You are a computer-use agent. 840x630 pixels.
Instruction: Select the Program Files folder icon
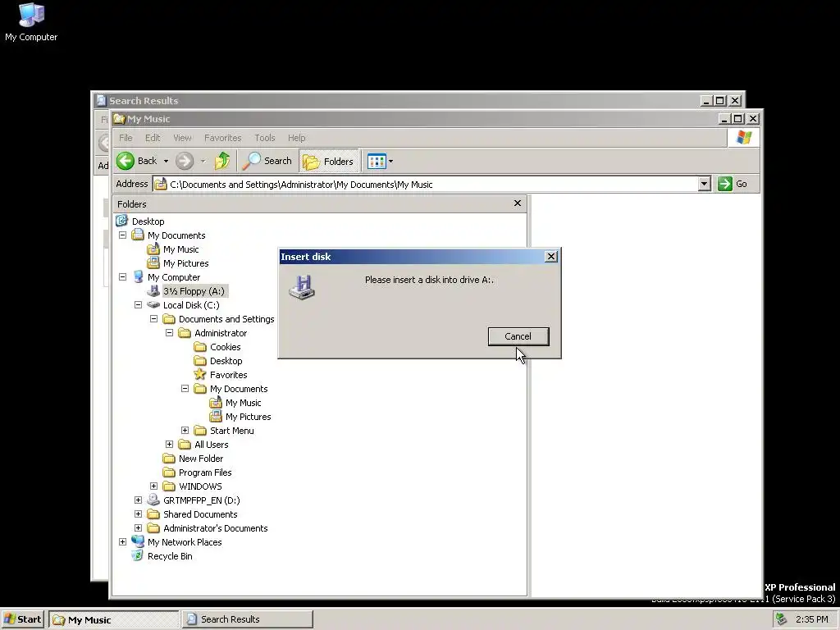point(169,472)
